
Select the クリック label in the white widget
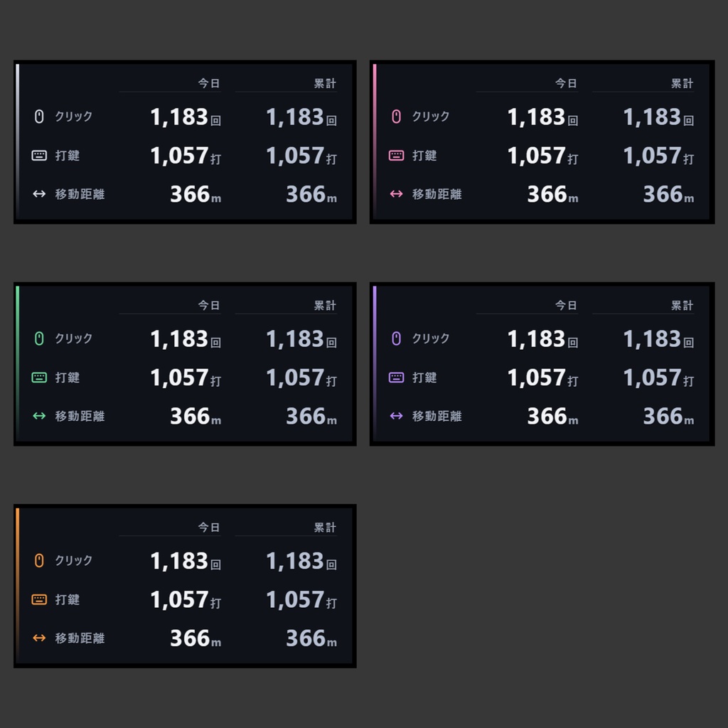[74, 116]
